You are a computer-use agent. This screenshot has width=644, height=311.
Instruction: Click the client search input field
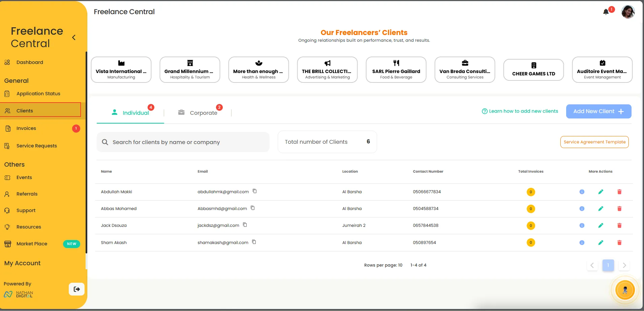(x=183, y=142)
